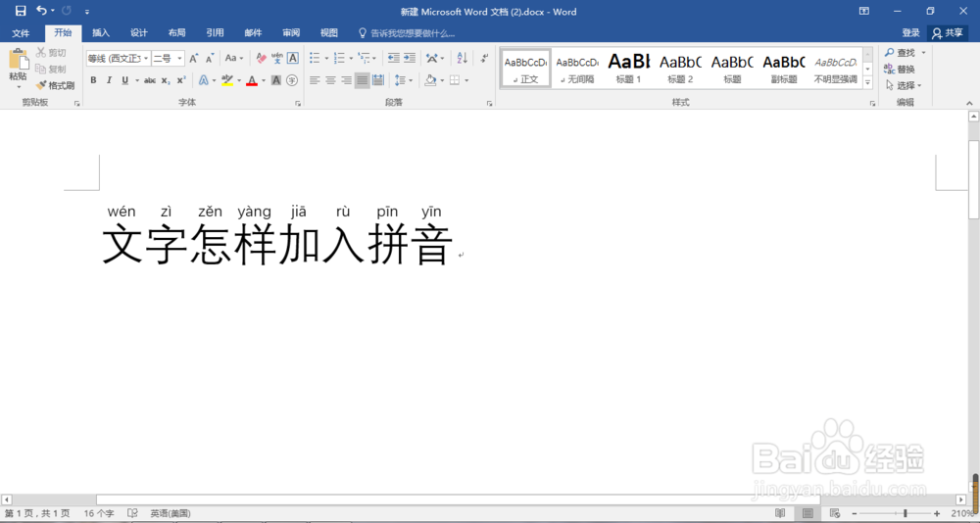The height and width of the screenshot is (523, 980).
Task: Toggle character shading gray A icon
Action: (276, 80)
